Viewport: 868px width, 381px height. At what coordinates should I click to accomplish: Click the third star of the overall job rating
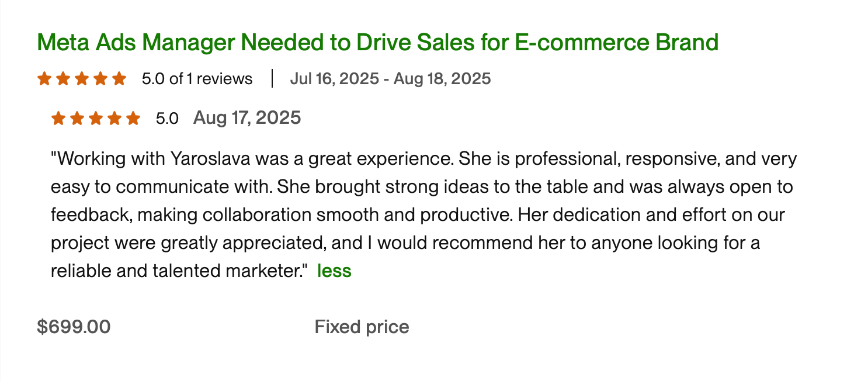tap(82, 78)
